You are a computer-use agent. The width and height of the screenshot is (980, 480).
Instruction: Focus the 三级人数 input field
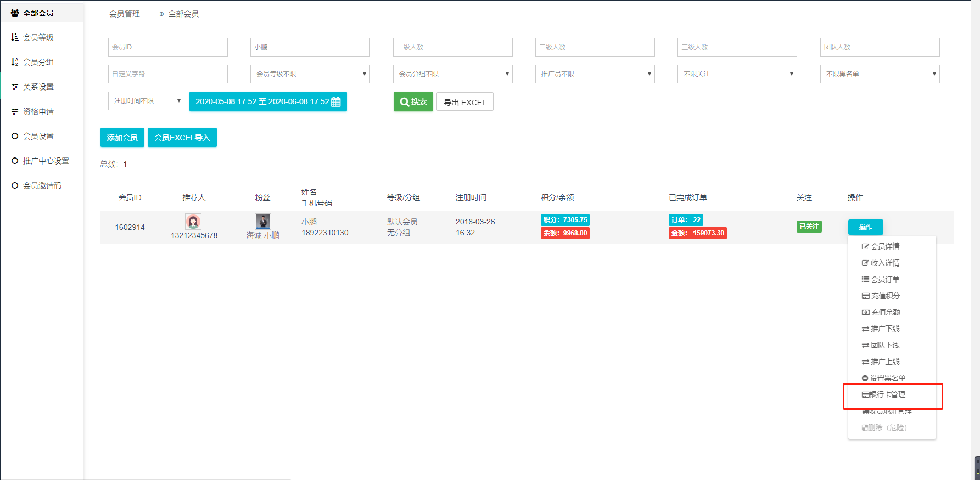[x=737, y=47]
